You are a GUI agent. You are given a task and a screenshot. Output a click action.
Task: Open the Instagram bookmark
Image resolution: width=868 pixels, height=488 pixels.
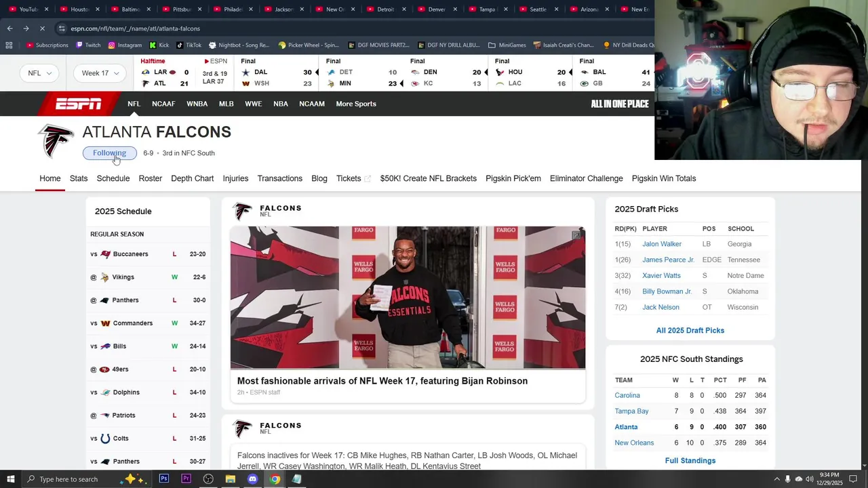(125, 45)
